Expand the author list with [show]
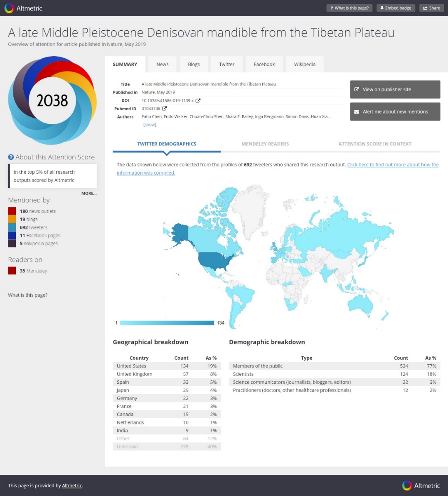The image size is (448, 496). [150, 125]
